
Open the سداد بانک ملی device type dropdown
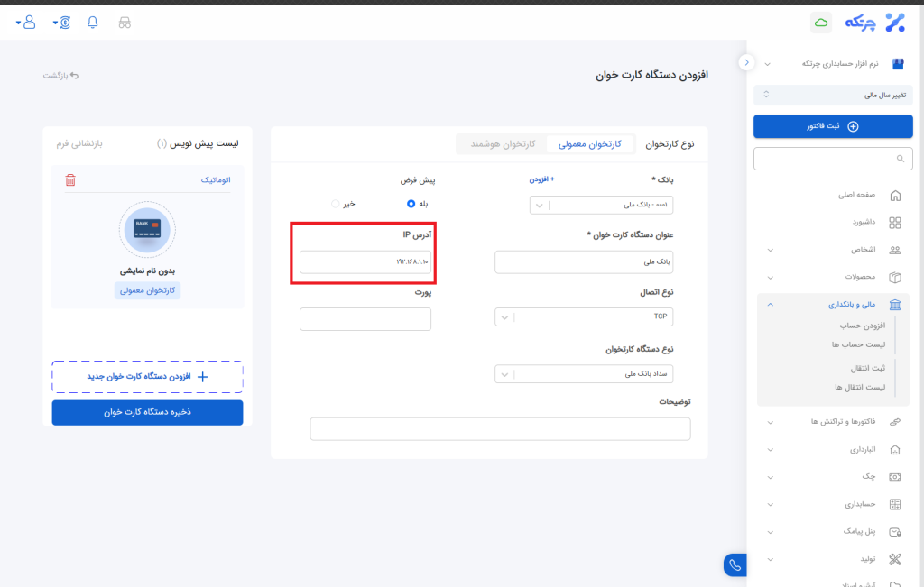point(584,374)
